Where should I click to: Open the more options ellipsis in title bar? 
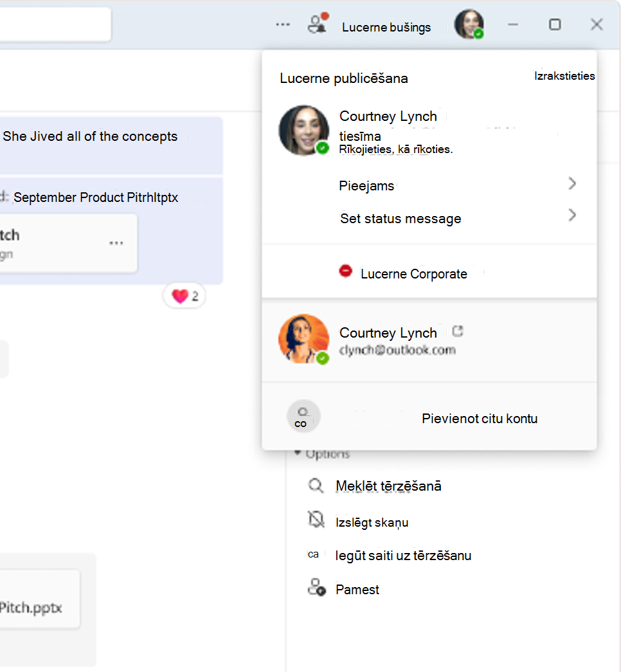pos(283,24)
